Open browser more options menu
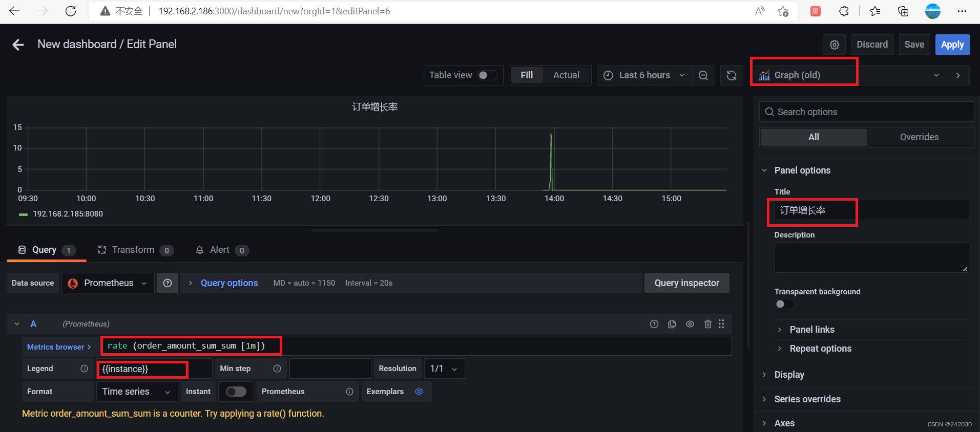Screen dimensions: 980x432 coord(962,11)
